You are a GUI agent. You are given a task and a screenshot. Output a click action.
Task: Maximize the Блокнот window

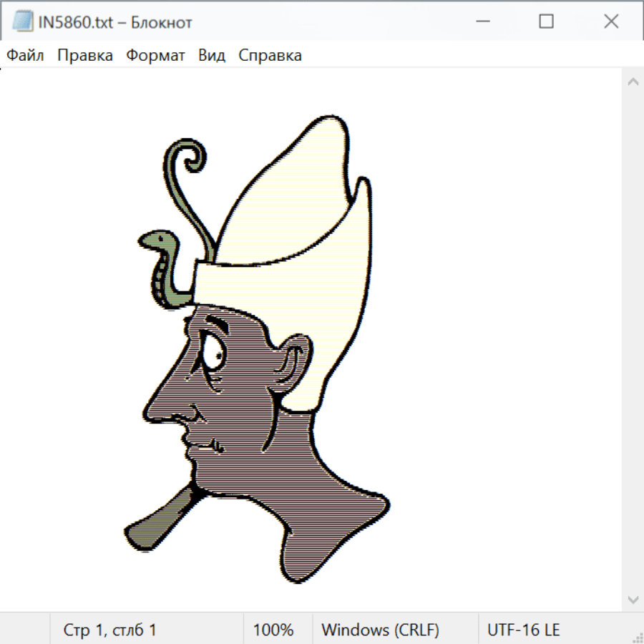[x=546, y=22]
